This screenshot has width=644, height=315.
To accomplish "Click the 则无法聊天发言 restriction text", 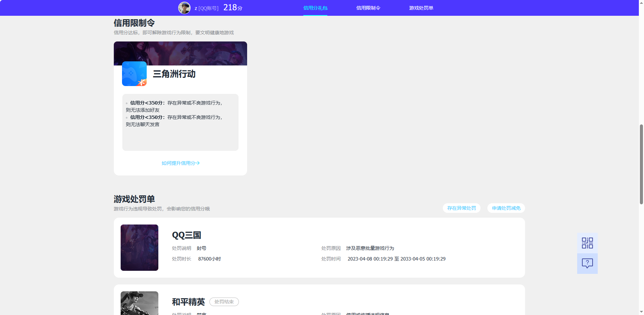I will point(143,124).
